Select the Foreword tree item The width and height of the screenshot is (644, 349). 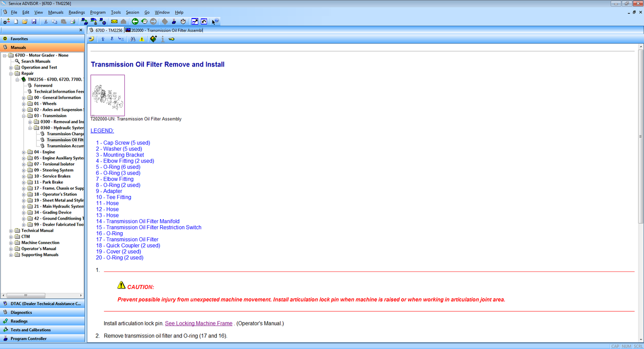pos(43,86)
